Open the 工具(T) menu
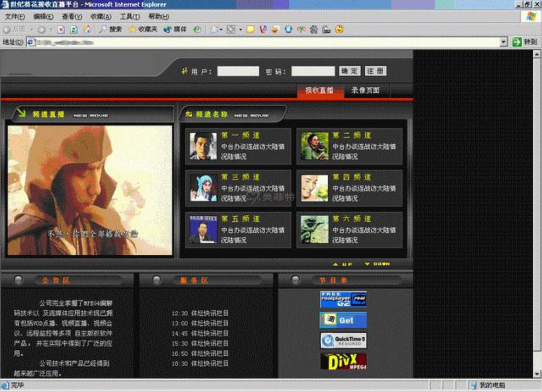 coord(130,17)
